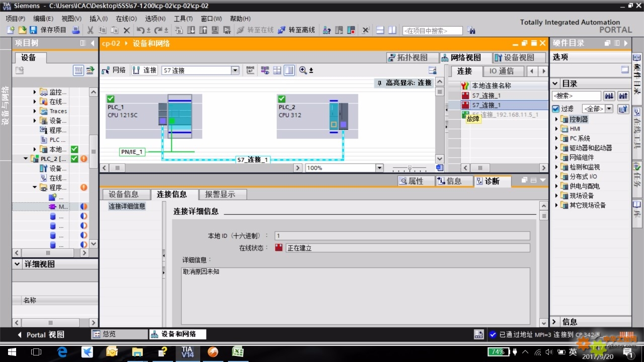Screen dimensions: 644x362
Task: Click the 网络 networking button
Action: (x=114, y=70)
